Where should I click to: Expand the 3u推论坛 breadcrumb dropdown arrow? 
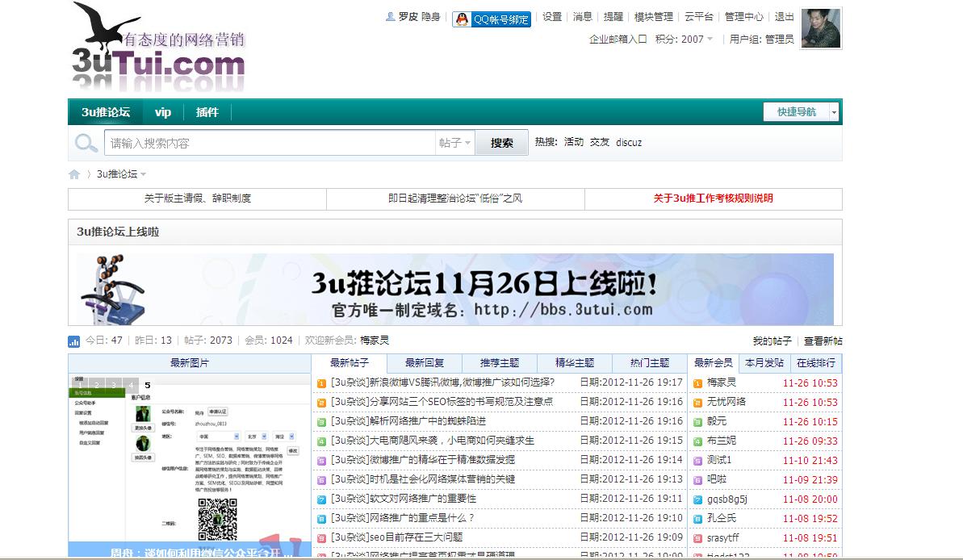click(x=144, y=174)
